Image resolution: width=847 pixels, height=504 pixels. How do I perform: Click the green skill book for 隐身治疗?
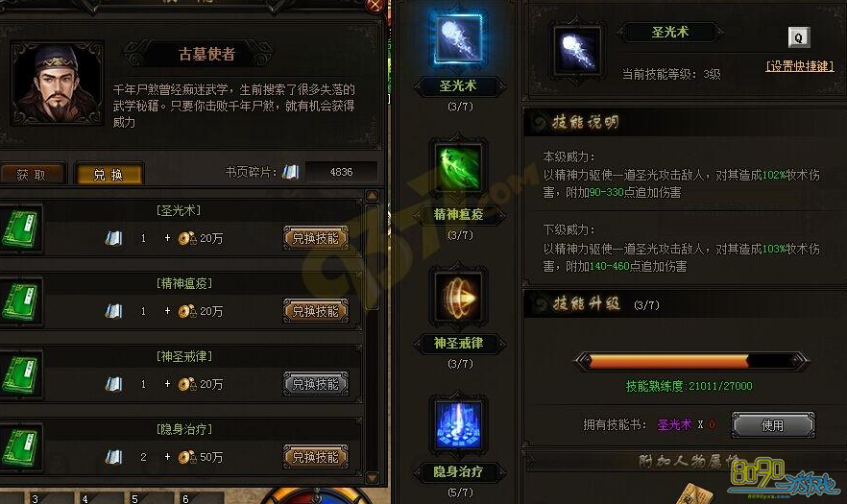coord(21,447)
